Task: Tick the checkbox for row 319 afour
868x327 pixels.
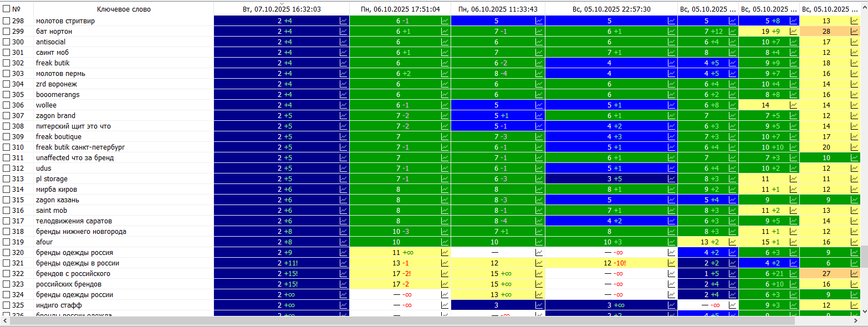Action: [x=7, y=242]
